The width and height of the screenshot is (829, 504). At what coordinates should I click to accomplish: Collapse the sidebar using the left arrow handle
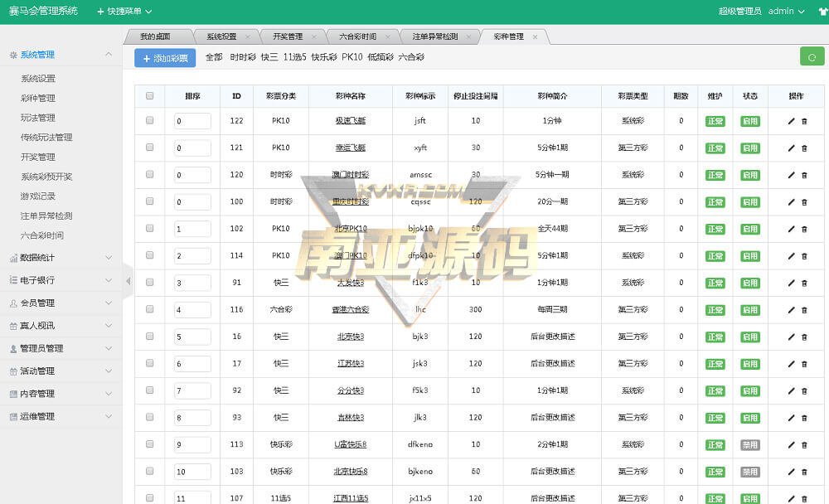point(128,281)
